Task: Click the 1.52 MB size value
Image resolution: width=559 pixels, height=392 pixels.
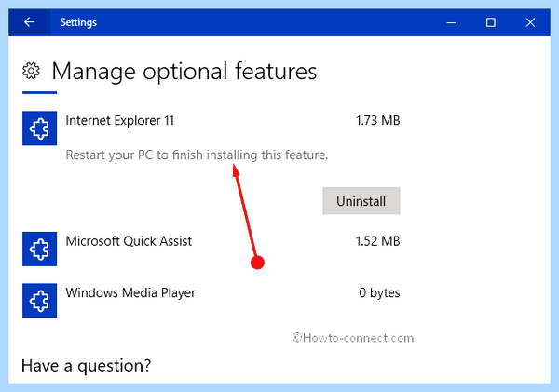Action: tap(378, 241)
